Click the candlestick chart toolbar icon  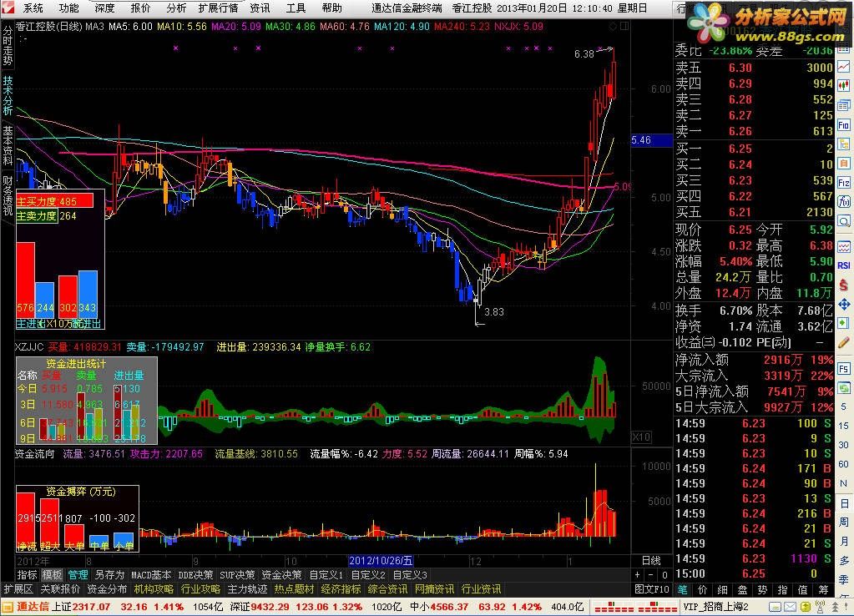click(x=844, y=85)
